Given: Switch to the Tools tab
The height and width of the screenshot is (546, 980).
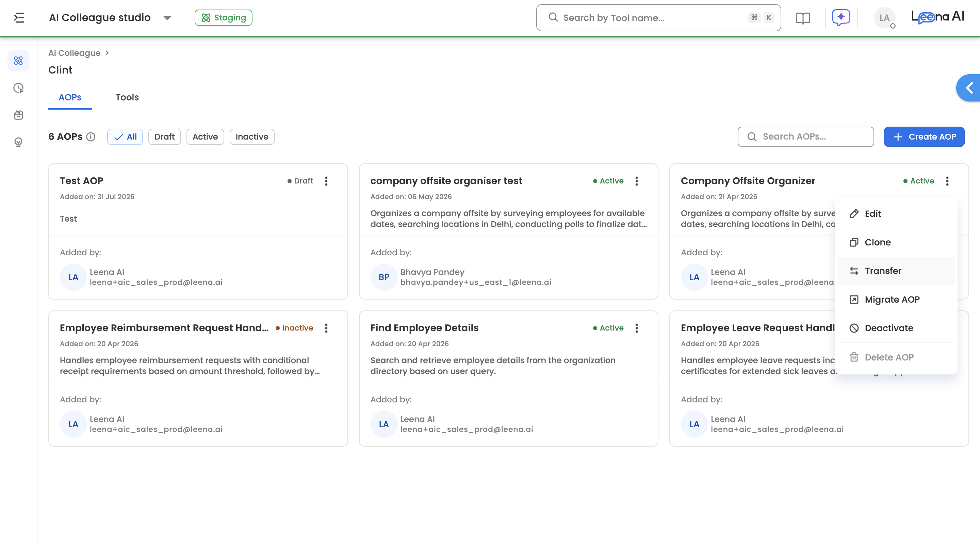Looking at the screenshot, I should [127, 97].
